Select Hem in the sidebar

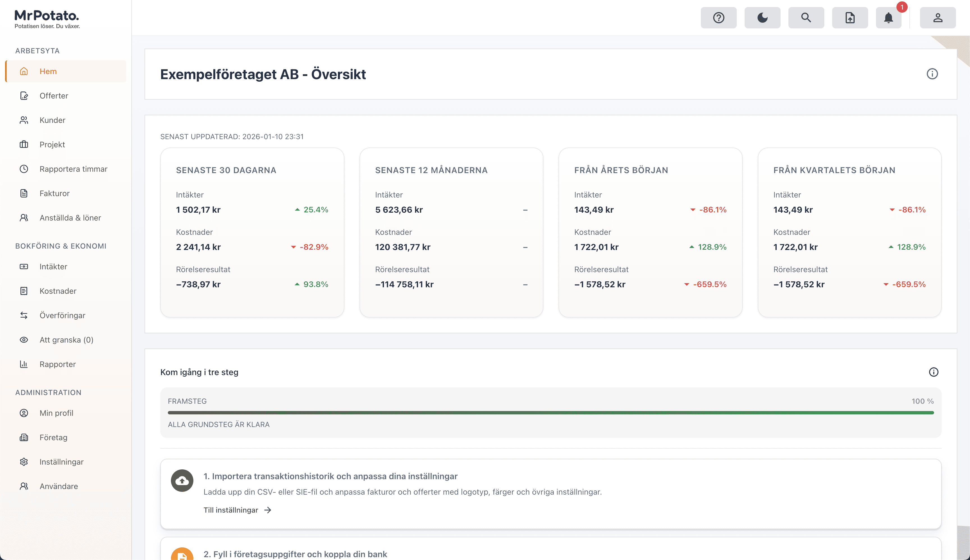(48, 71)
